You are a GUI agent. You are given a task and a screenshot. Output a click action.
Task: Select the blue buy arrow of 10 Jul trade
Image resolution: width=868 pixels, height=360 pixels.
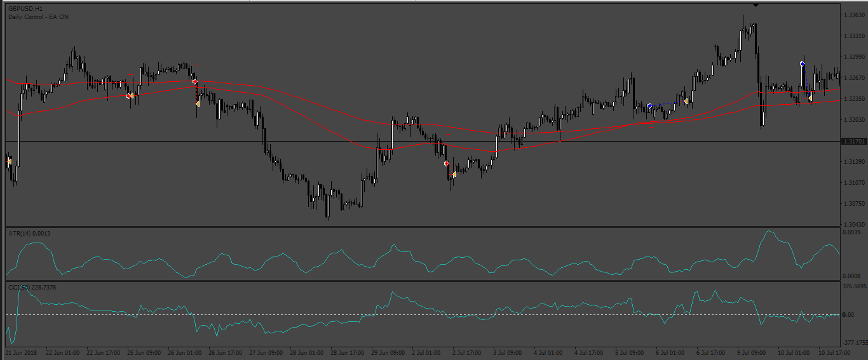pyautogui.click(x=803, y=64)
